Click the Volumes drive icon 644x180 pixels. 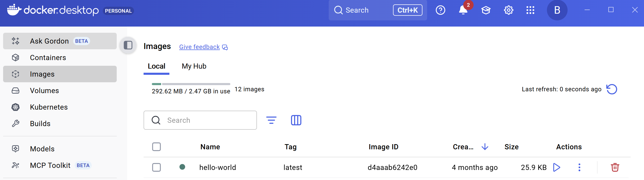point(15,91)
